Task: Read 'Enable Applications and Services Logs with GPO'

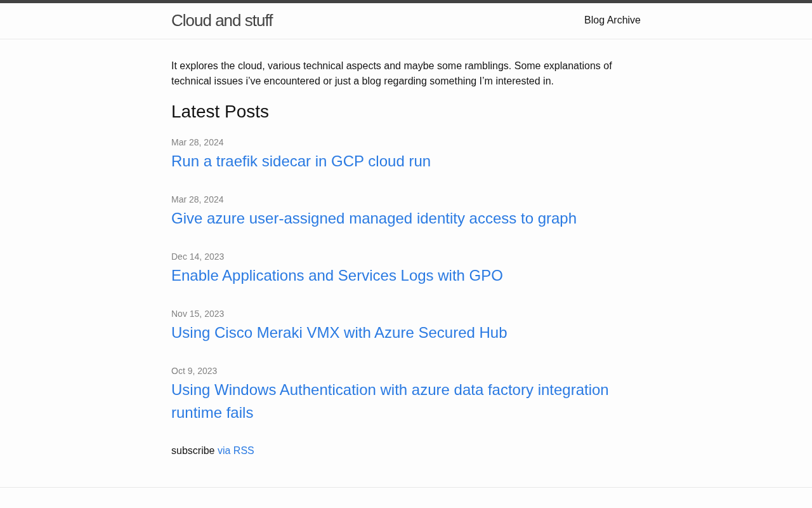Action: coord(337,276)
